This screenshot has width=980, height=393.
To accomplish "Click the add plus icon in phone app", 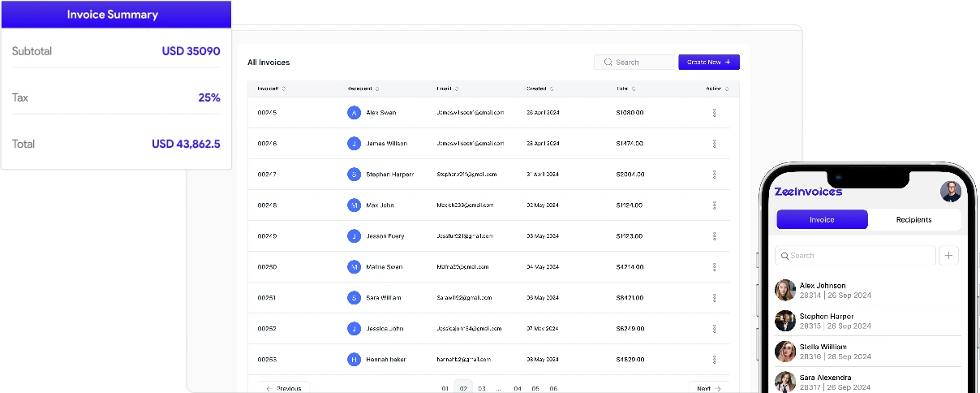I will pos(949,255).
